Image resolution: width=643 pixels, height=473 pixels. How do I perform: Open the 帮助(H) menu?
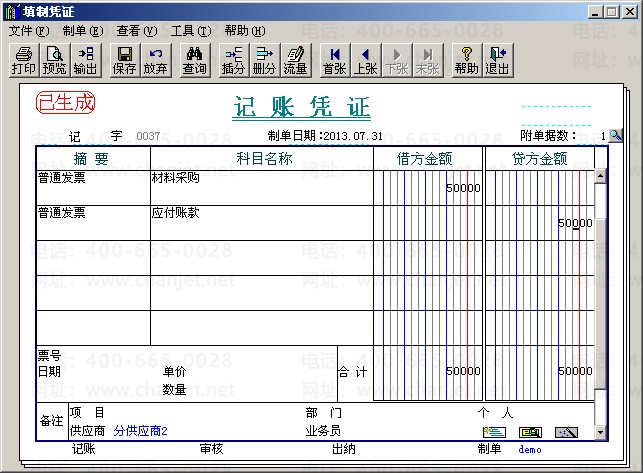245,31
